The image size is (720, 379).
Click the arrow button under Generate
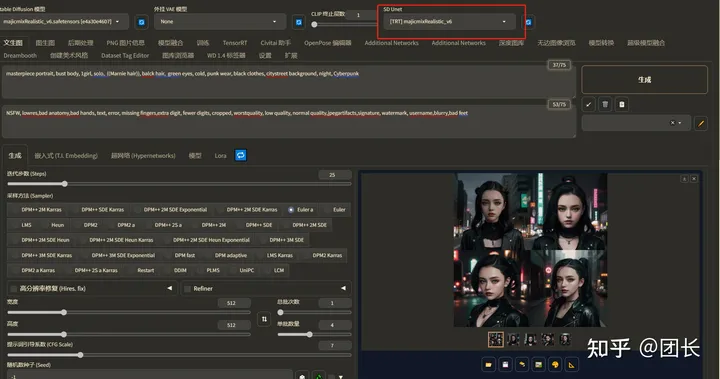[x=588, y=104]
